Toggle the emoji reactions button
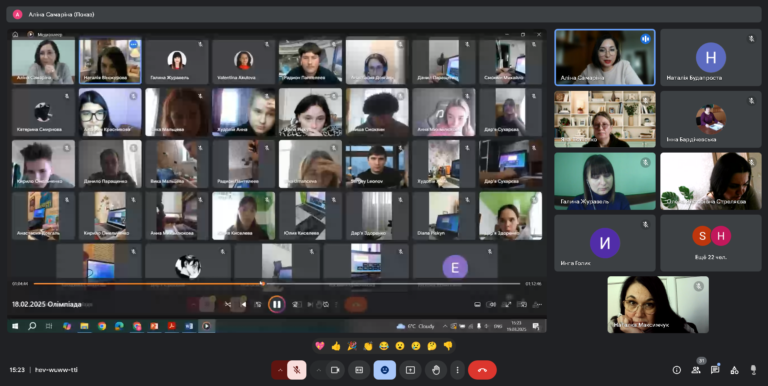The height and width of the screenshot is (386, 768). click(384, 370)
